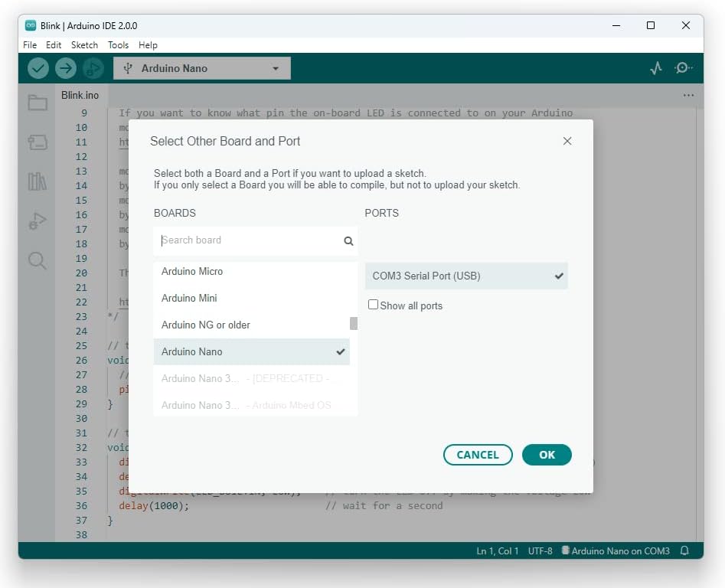This screenshot has height=588, width=725.
Task: Select the Blink.ino tab
Action: pos(80,95)
